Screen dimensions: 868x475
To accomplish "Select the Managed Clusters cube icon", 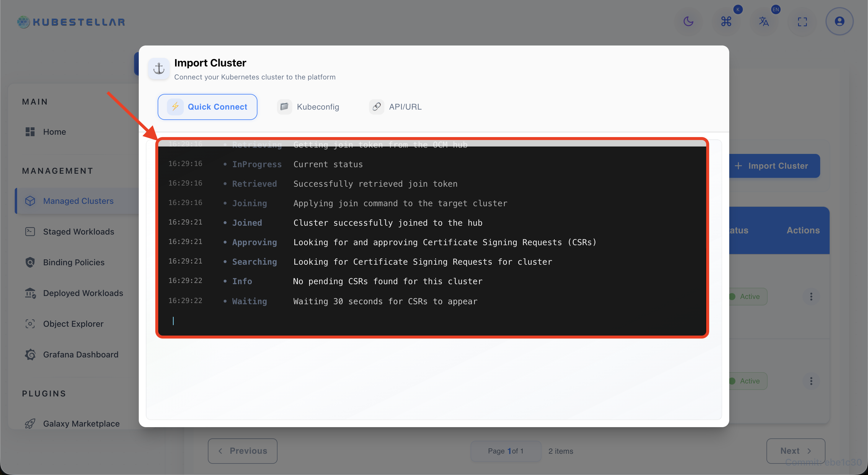I will pos(30,201).
